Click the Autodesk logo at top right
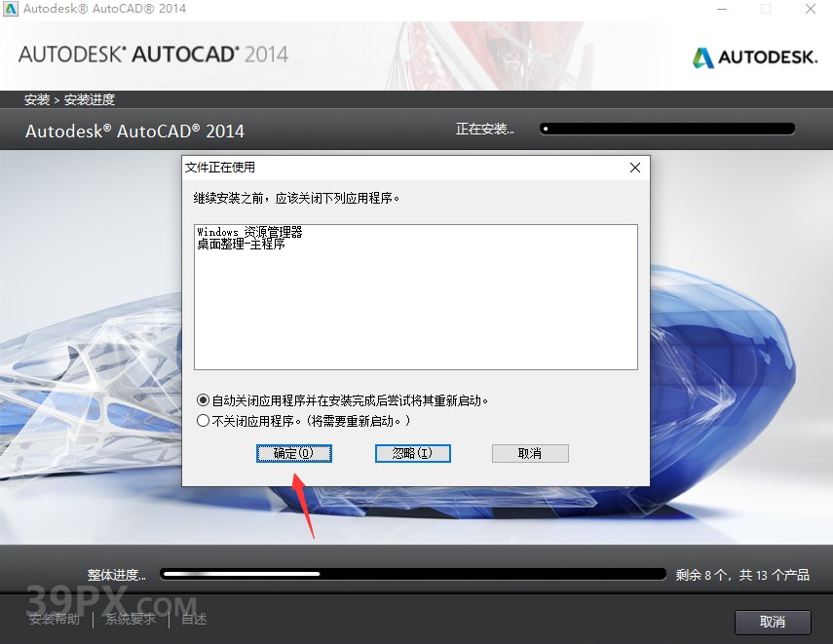This screenshot has height=644, width=833. (x=754, y=57)
